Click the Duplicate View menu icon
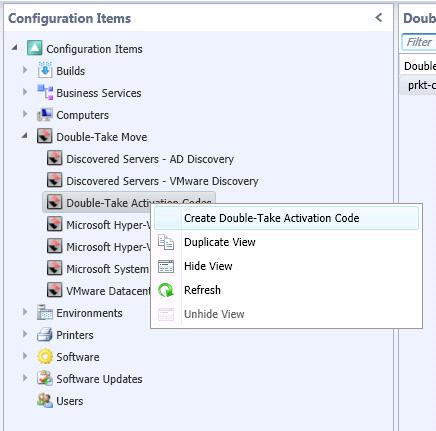 click(166, 242)
